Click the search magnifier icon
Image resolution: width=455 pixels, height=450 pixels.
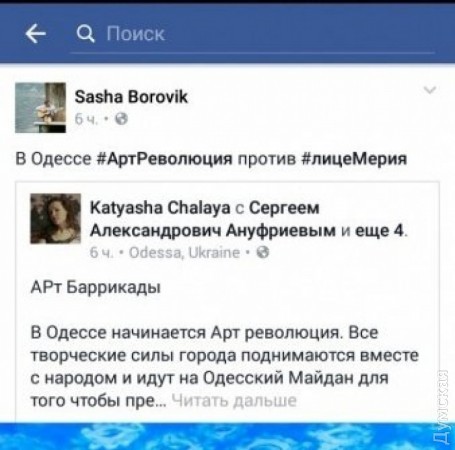[85, 34]
